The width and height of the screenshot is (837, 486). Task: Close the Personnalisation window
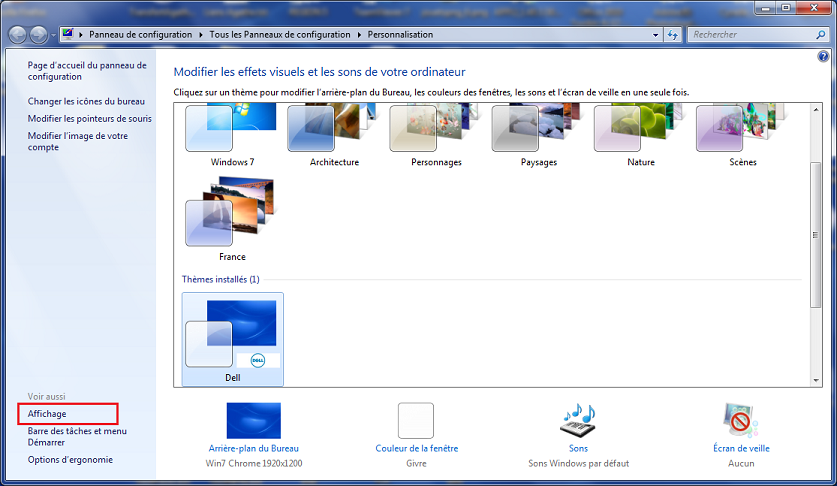tap(815, 8)
